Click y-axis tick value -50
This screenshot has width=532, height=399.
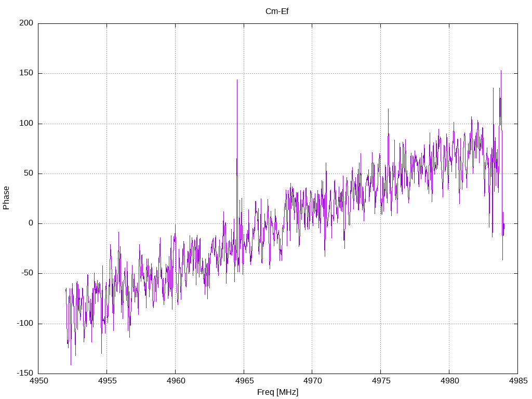point(27,273)
